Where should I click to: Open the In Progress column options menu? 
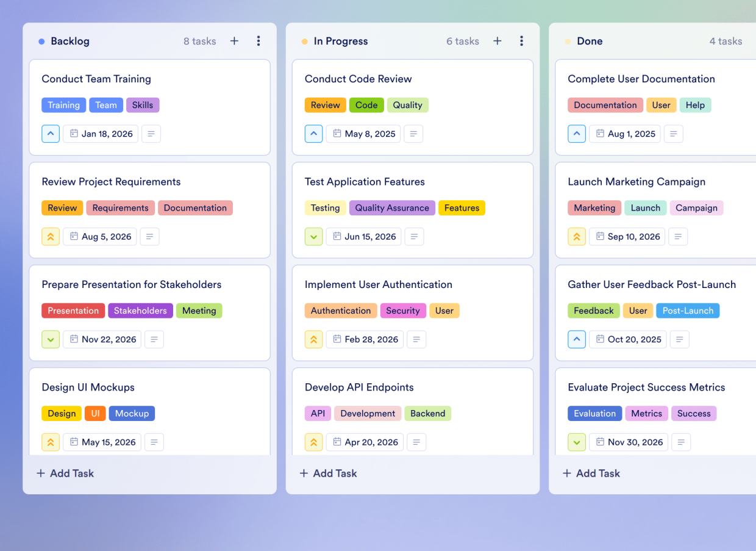tap(522, 41)
